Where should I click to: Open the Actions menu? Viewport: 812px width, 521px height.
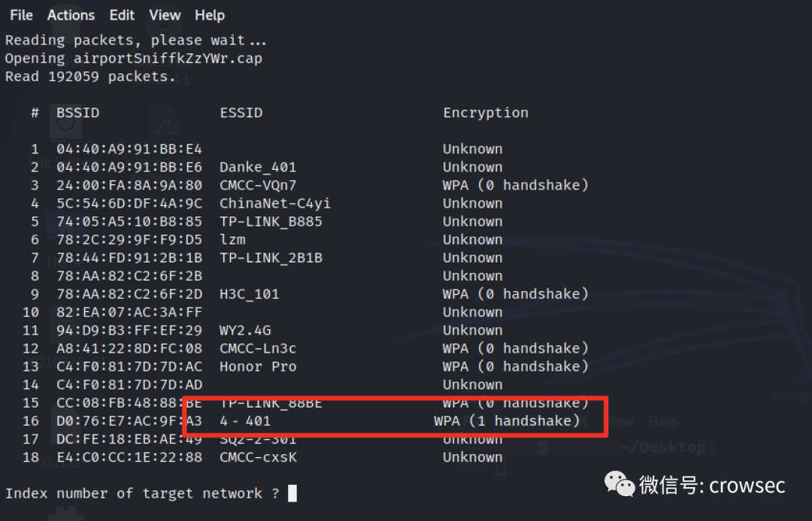pyautogui.click(x=71, y=15)
